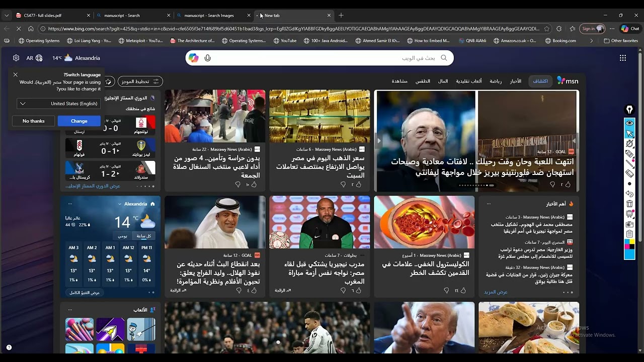Select the pen nib annotation tool
Screen dimensions: 644x362
click(x=629, y=110)
